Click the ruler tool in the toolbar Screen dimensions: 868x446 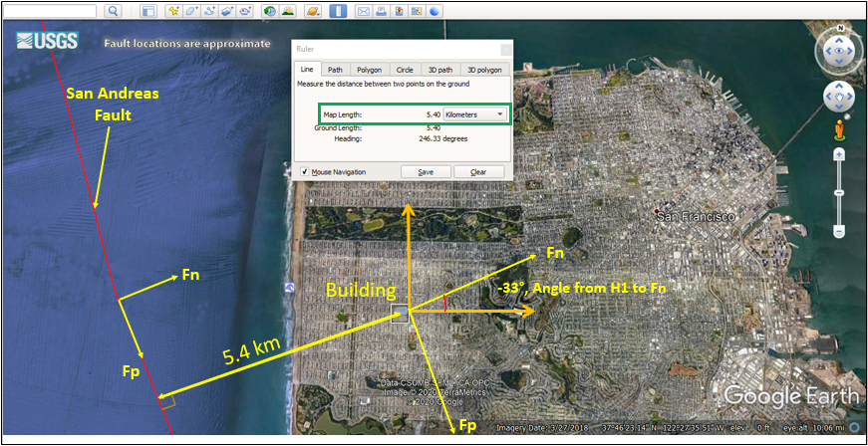[x=338, y=11]
